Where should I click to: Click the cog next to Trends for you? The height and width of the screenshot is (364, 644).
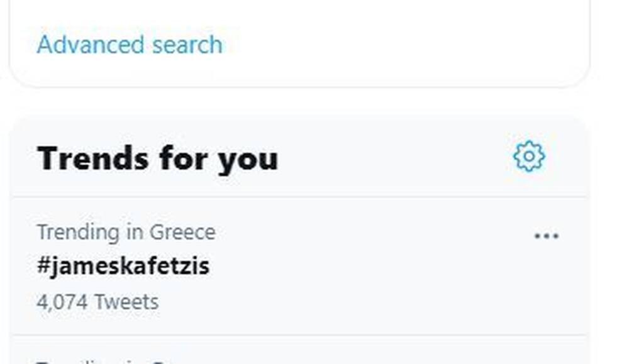[529, 157]
